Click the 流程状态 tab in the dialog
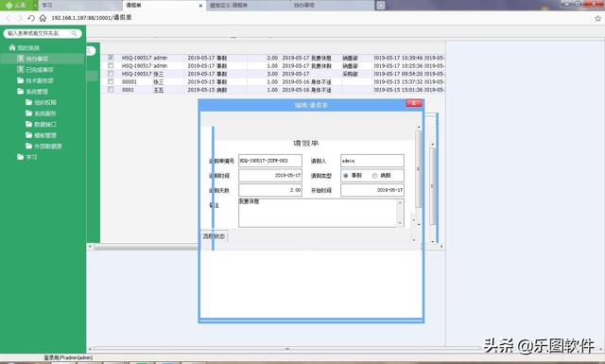Screen dimensions: 605x364 click(214, 235)
